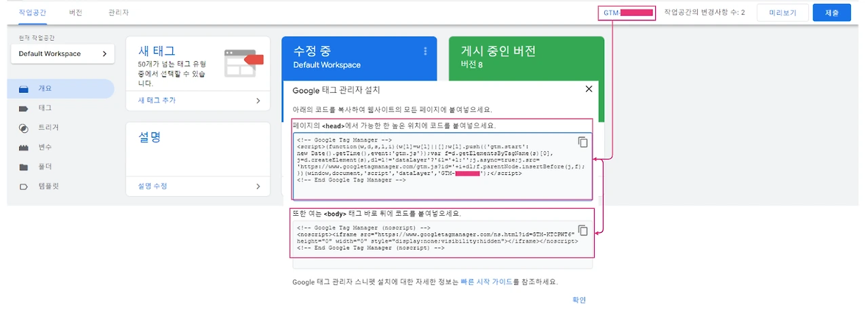Click the 설명 card heading
Image resolution: width=868 pixels, height=310 pixels.
coord(149,136)
